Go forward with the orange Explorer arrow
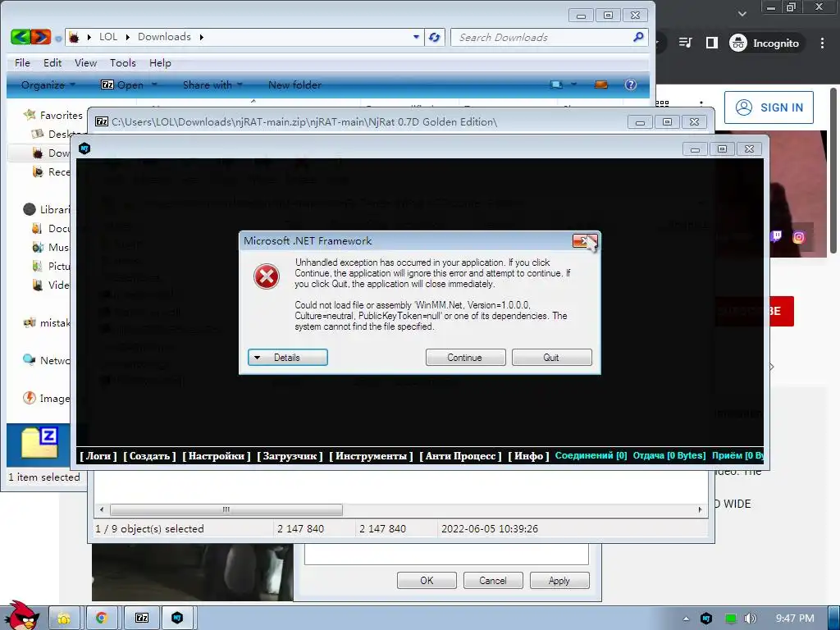840x630 pixels. click(41, 37)
